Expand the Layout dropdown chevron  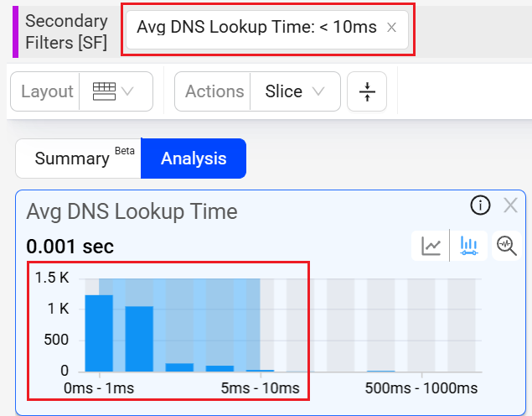pos(128,91)
